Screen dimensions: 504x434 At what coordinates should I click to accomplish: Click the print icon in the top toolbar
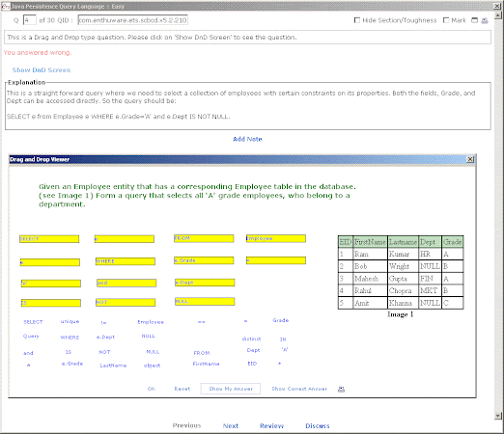(485, 20)
